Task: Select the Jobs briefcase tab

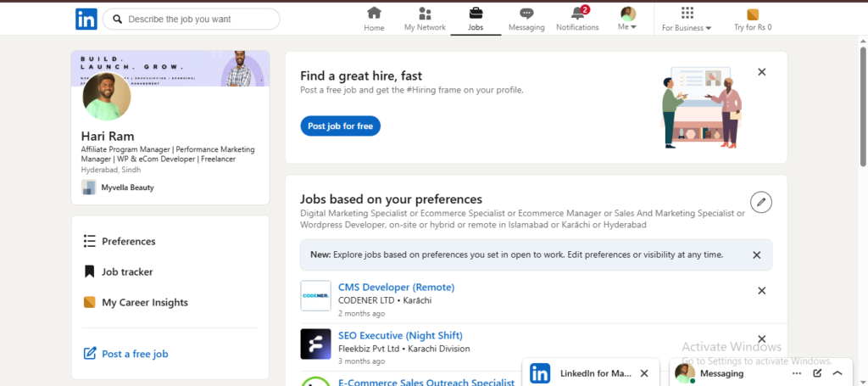Action: click(x=476, y=19)
